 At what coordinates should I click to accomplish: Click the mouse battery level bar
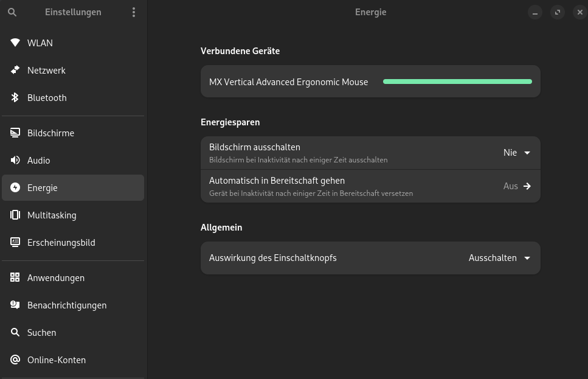pyautogui.click(x=457, y=82)
